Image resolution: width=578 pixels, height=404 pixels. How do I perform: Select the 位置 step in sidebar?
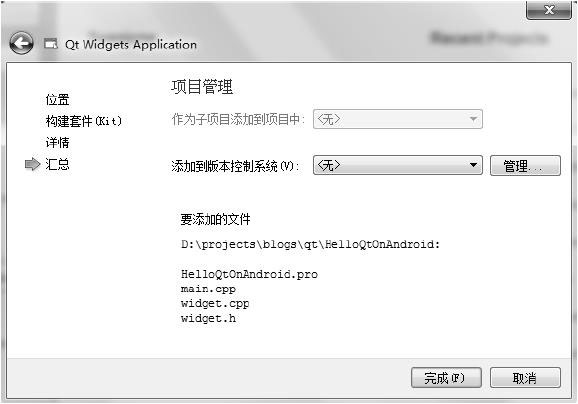(x=57, y=100)
